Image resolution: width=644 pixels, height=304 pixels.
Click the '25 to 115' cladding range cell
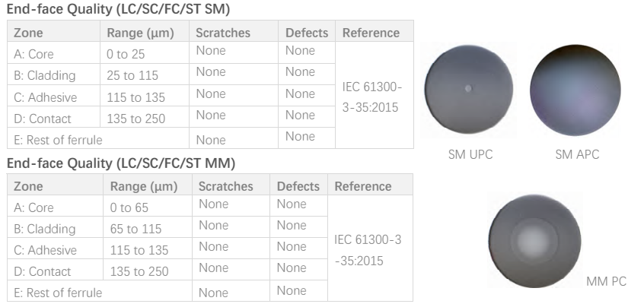(x=145, y=74)
